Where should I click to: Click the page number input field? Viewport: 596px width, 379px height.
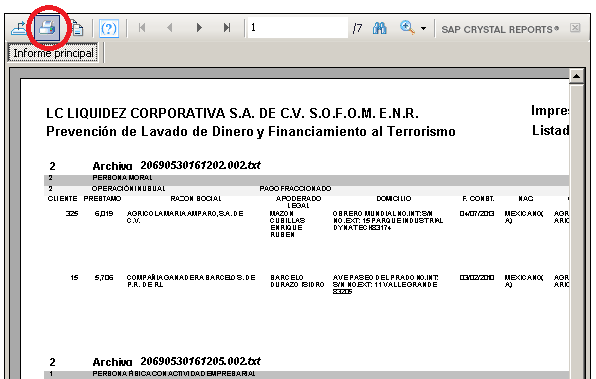pyautogui.click(x=298, y=28)
